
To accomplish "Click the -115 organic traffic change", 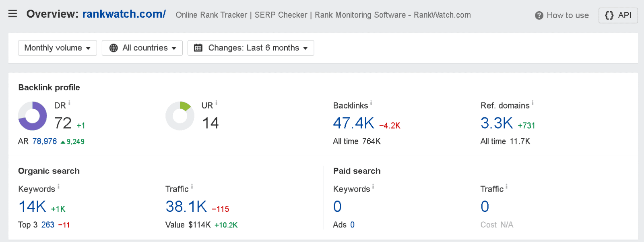I will pos(220,209).
